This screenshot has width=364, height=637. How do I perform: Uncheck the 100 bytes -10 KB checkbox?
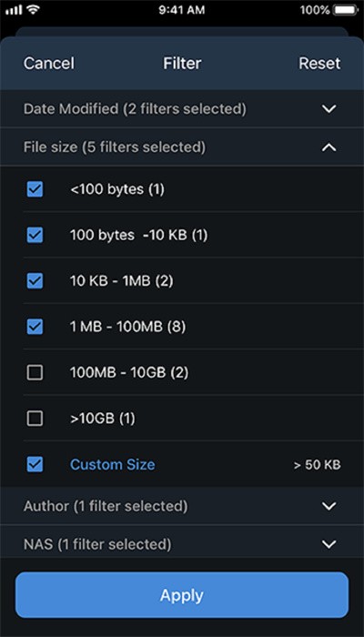35,235
